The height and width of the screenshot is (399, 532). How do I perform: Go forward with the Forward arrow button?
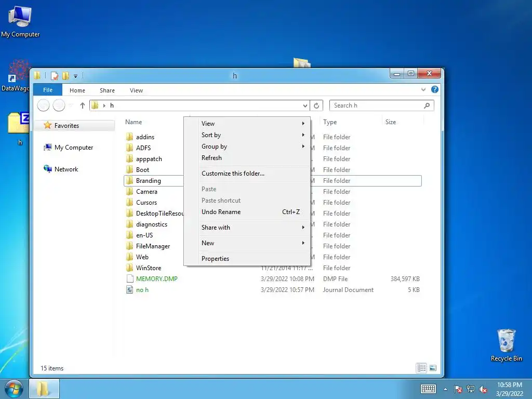pos(59,105)
